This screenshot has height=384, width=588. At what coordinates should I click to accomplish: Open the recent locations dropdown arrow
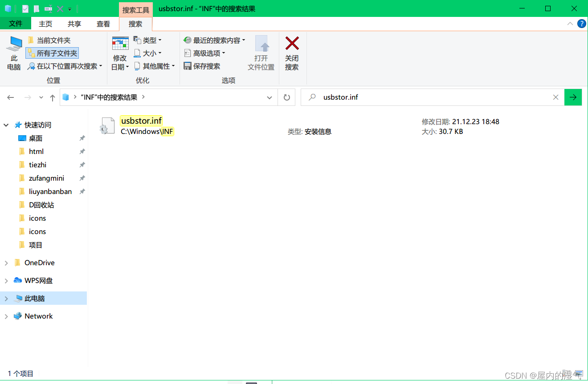(x=41, y=97)
